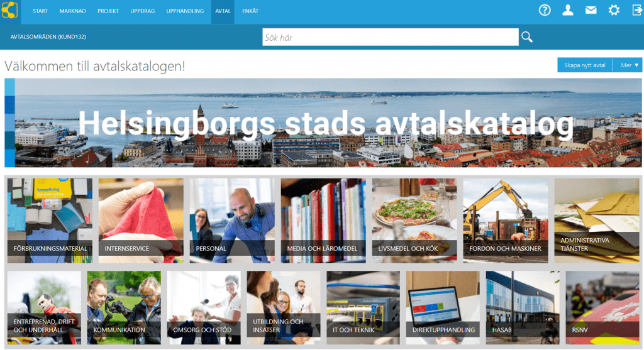The width and height of the screenshot is (644, 350).
Task: Open the UPPHANDLING menu item
Action: [x=185, y=11]
